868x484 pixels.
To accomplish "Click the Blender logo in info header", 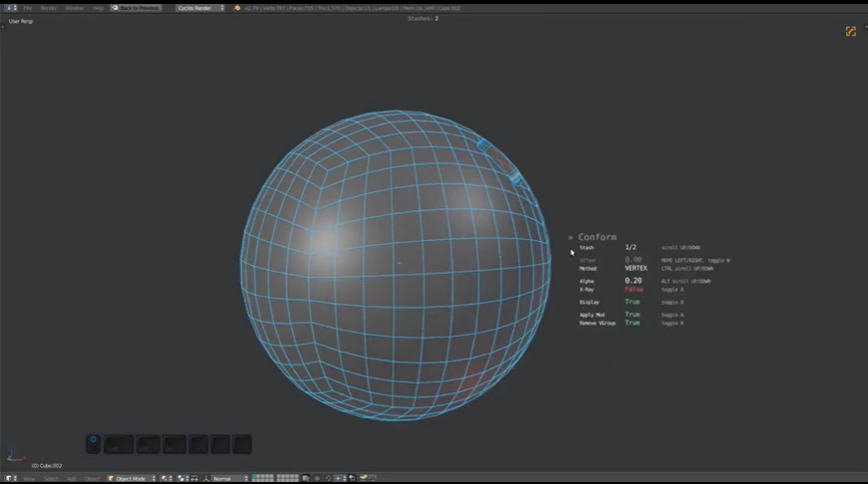I will (239, 8).
